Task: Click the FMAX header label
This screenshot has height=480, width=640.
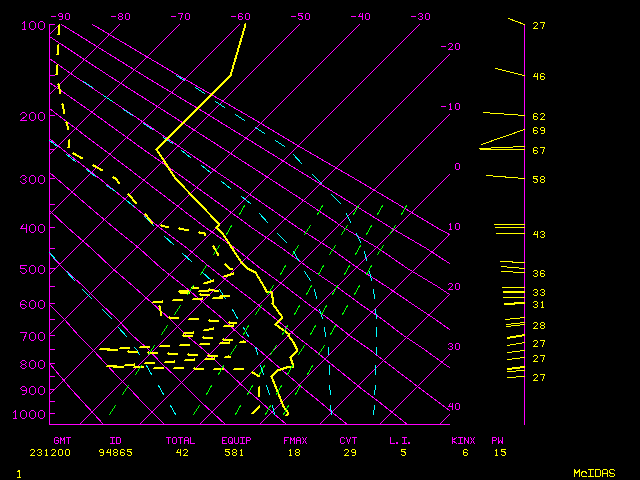Action: [x=294, y=441]
